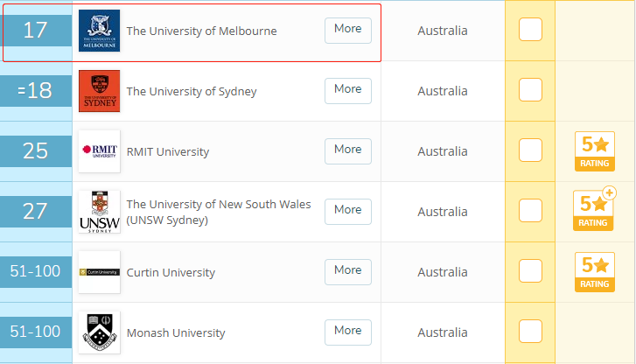
Task: Expand More details for University of Sydney
Action: click(348, 91)
